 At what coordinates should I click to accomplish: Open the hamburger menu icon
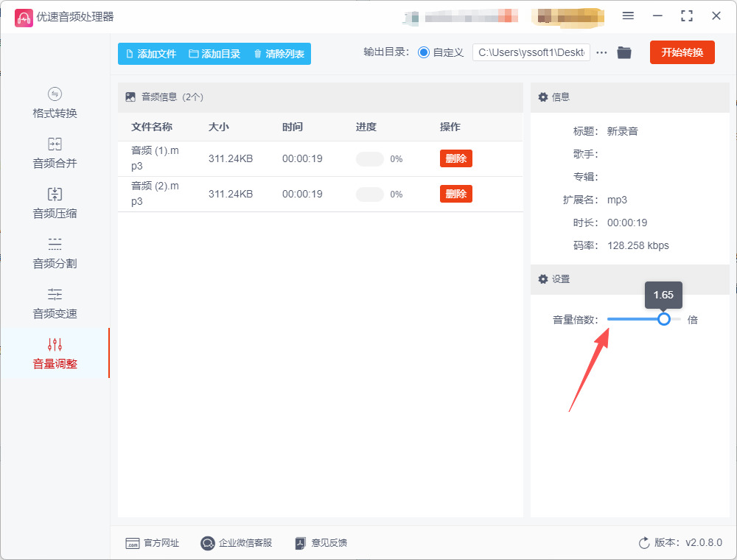click(628, 16)
